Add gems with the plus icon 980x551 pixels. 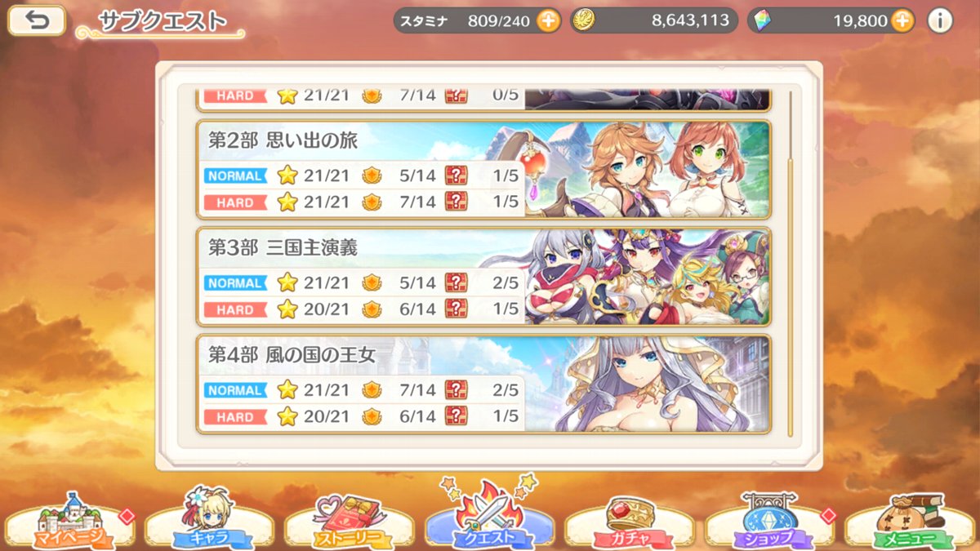click(x=902, y=20)
